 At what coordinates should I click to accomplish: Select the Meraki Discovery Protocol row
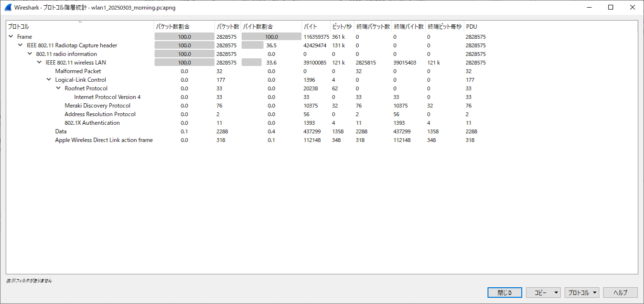[322, 106]
